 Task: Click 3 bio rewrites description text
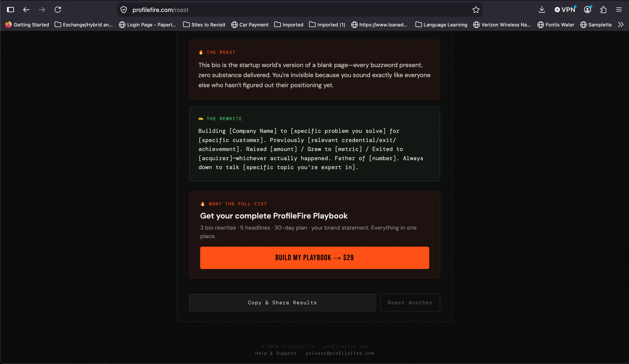pyautogui.click(x=308, y=232)
